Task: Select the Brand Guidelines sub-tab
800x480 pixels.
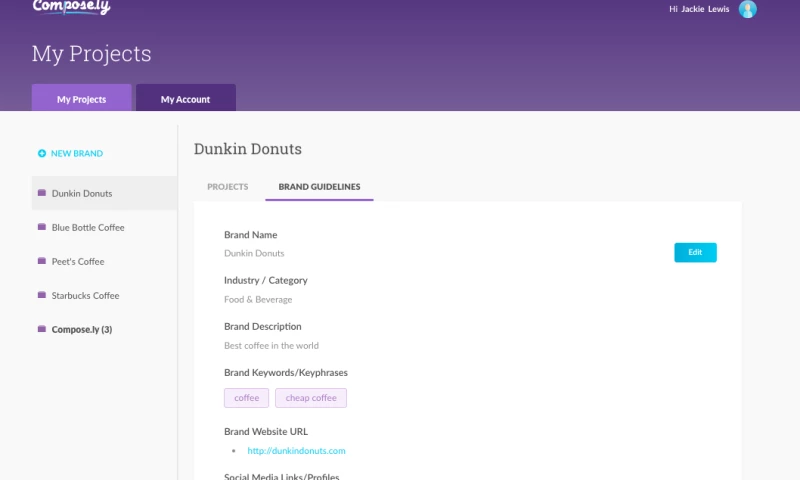Action: click(319, 187)
